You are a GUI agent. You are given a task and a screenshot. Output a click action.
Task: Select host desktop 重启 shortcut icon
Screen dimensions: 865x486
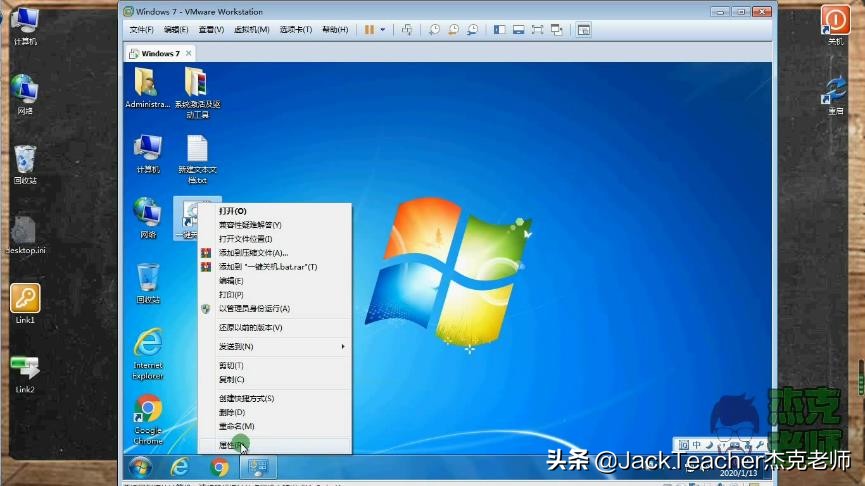[x=835, y=95]
